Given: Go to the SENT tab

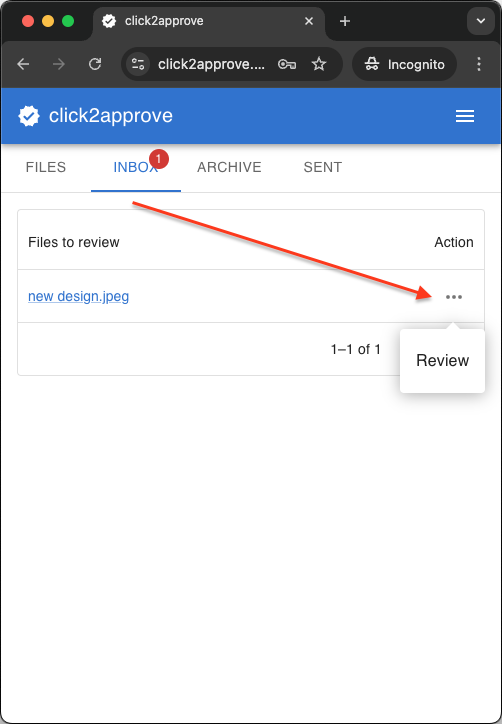Looking at the screenshot, I should coord(322,167).
